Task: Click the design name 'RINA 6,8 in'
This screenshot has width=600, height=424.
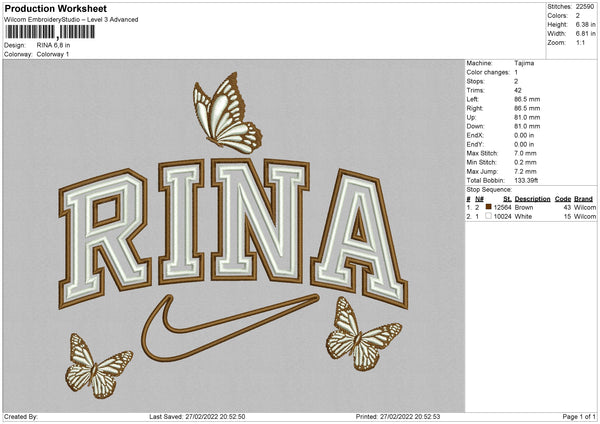Action: coord(53,45)
